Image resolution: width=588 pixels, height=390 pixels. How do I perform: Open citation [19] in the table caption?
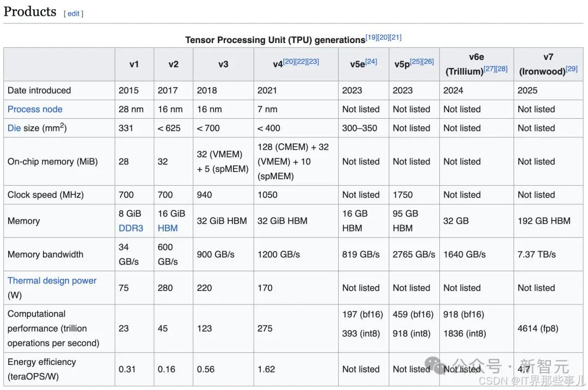pos(371,37)
